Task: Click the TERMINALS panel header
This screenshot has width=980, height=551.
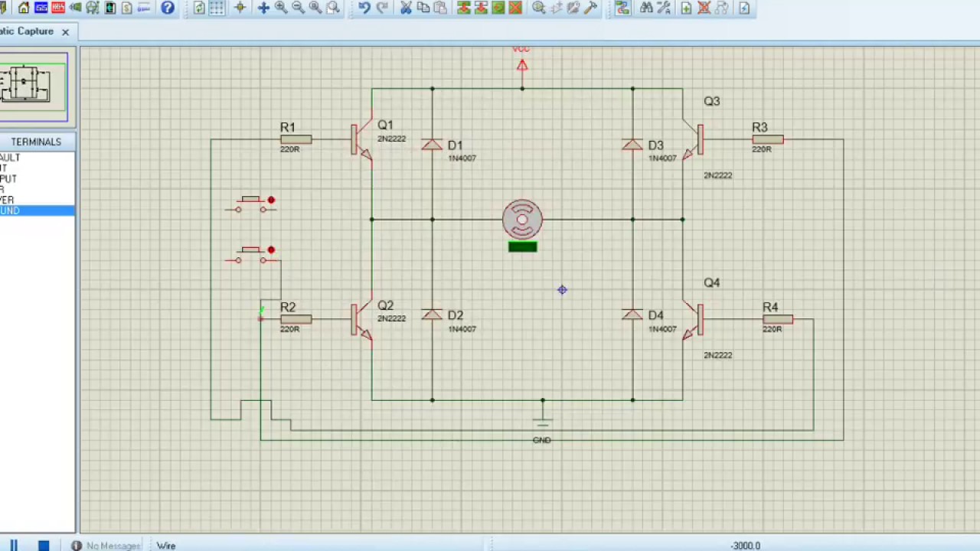Action: point(36,142)
